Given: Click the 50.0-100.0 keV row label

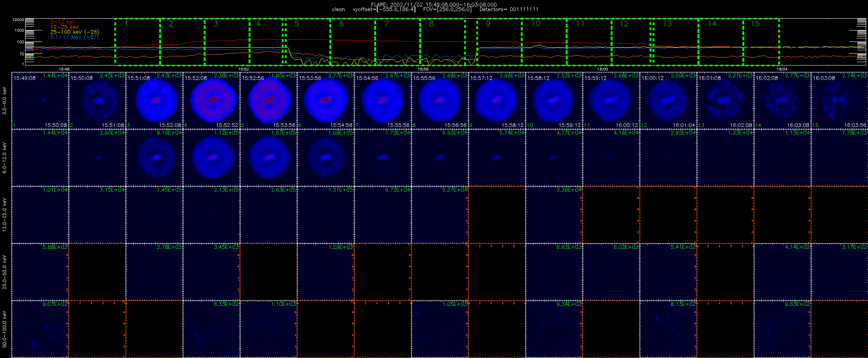Looking at the screenshot, I should pos(5,329).
